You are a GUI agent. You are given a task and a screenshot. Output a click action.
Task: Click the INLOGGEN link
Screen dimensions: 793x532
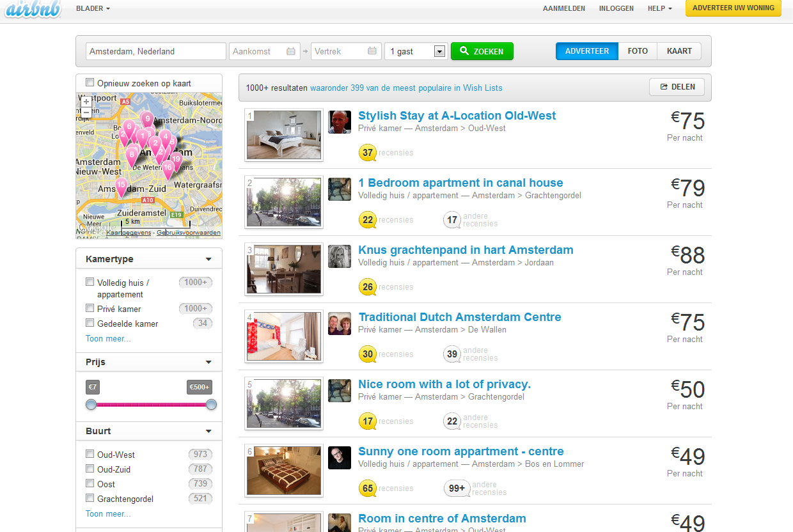[x=616, y=8]
